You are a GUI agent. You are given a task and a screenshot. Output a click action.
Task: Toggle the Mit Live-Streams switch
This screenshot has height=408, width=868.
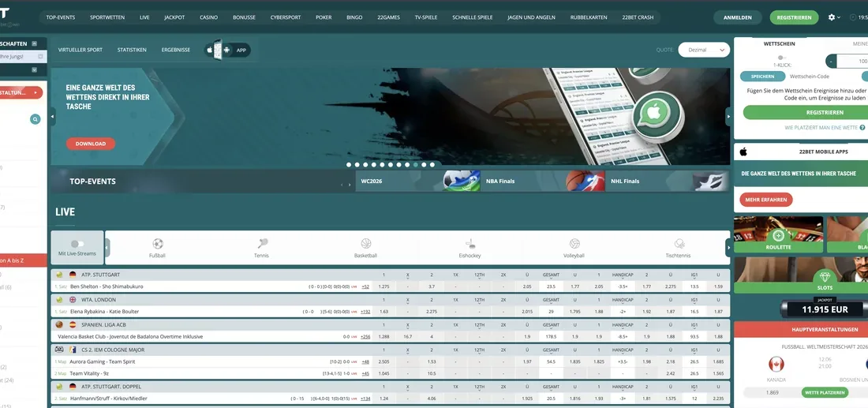click(x=77, y=244)
